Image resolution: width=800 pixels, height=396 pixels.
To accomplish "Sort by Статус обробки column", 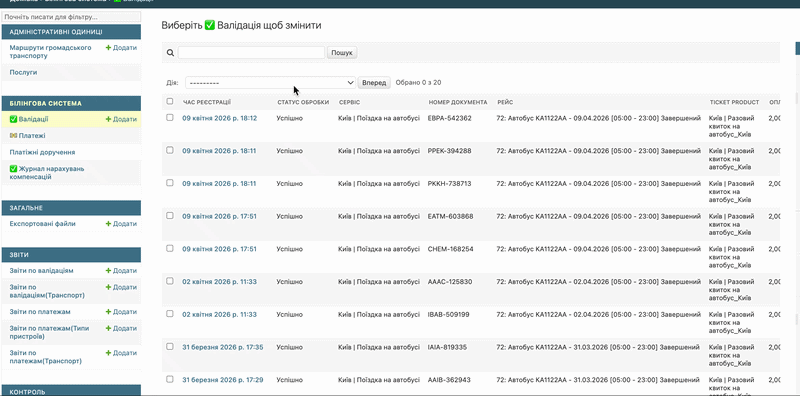I will 303,102.
